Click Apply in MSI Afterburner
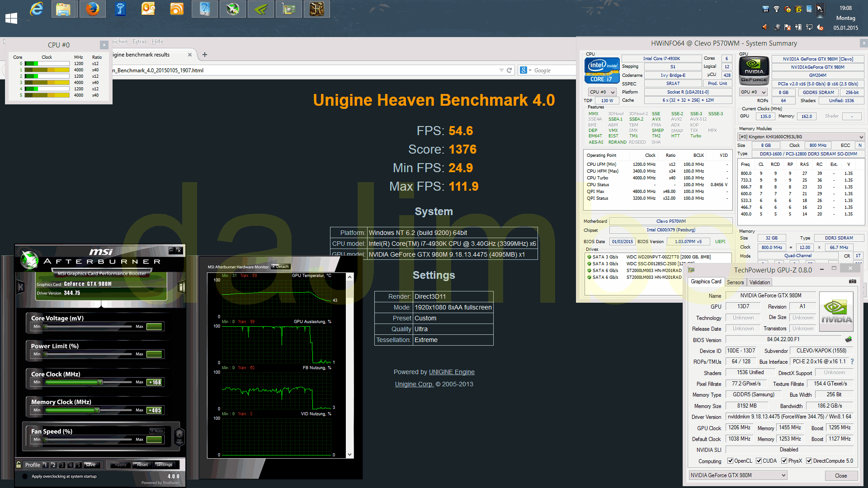 [x=121, y=465]
